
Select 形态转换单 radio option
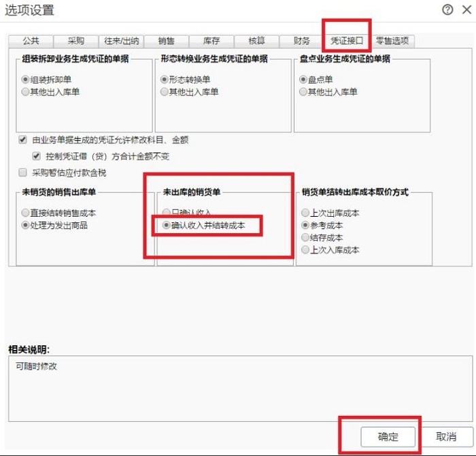185,80
